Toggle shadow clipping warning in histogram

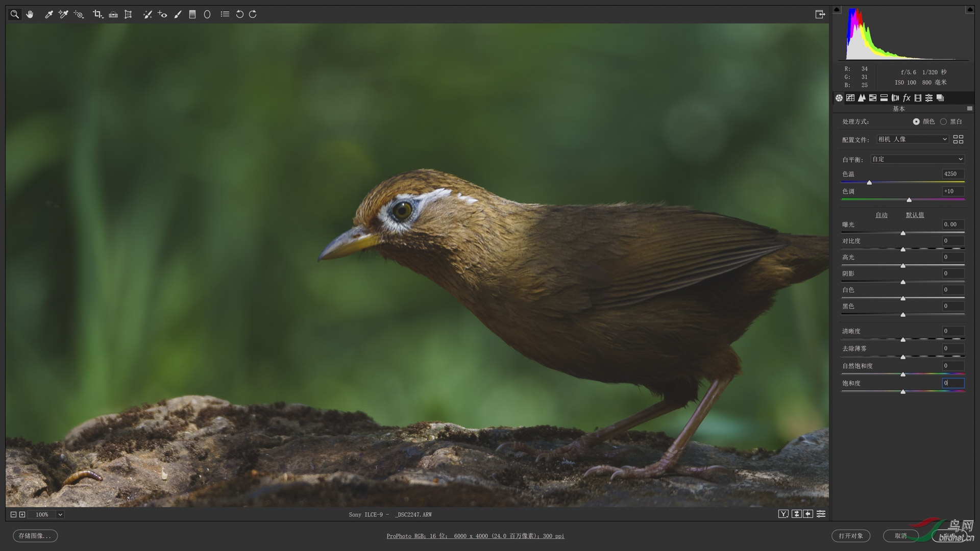837,10
